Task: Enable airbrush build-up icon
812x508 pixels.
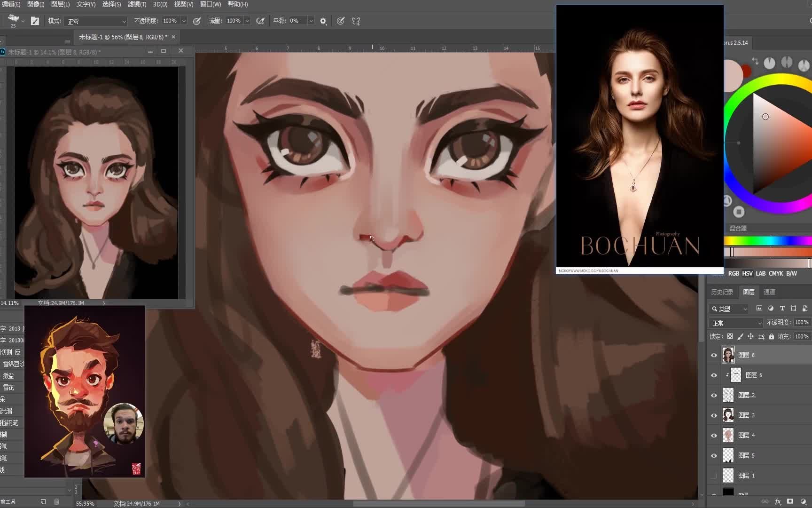Action: pos(260,21)
